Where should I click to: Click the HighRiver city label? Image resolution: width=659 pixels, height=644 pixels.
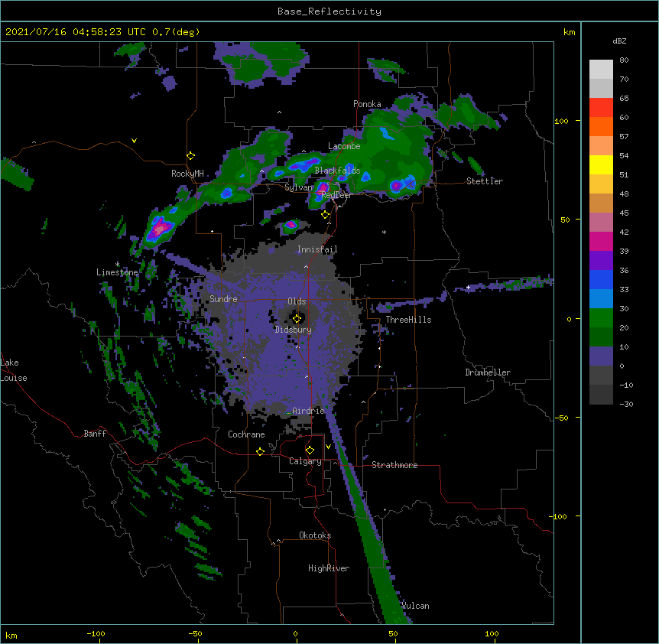pyautogui.click(x=329, y=568)
